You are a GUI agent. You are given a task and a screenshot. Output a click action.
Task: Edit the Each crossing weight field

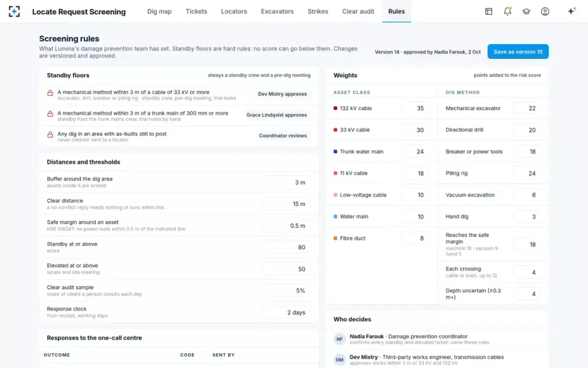coord(527,272)
